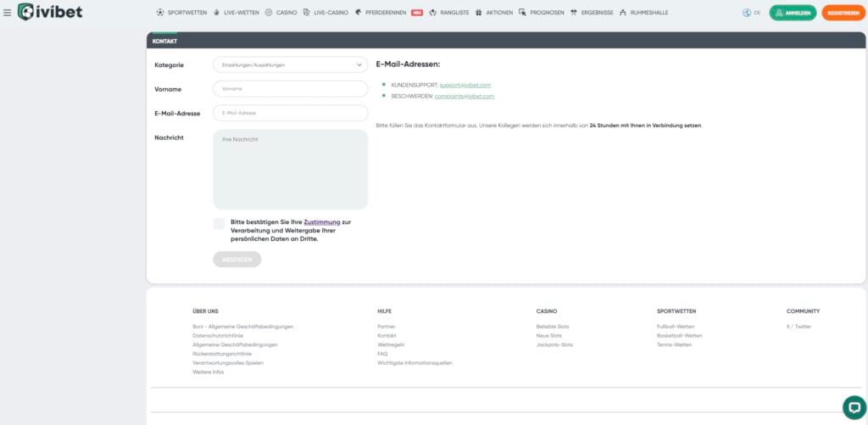Go to the Casino menu item
868x425 pixels.
286,13
